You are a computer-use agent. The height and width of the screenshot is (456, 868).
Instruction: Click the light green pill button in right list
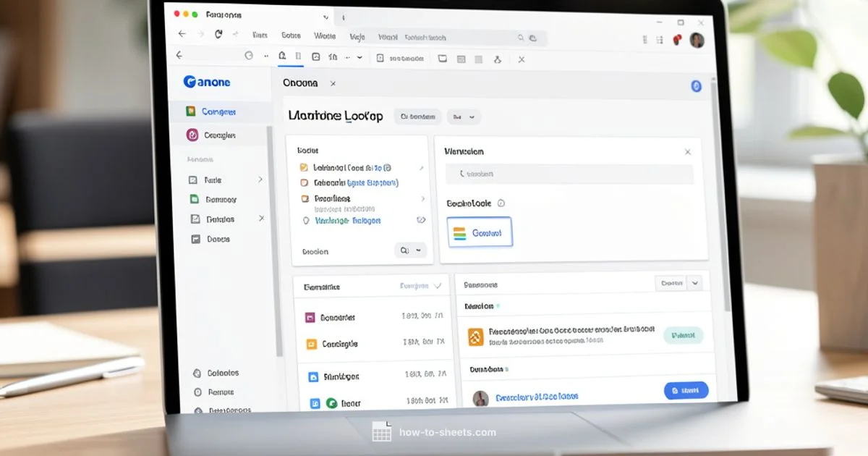[x=682, y=335]
